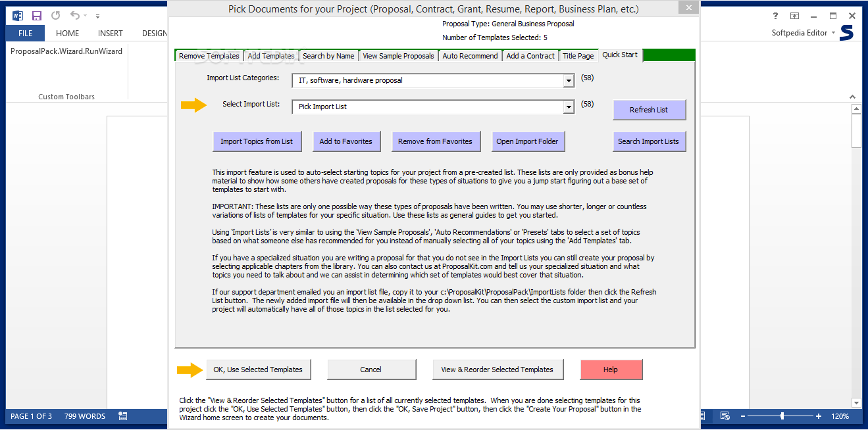
Task: Click the zoom in plus button
Action: point(819,416)
